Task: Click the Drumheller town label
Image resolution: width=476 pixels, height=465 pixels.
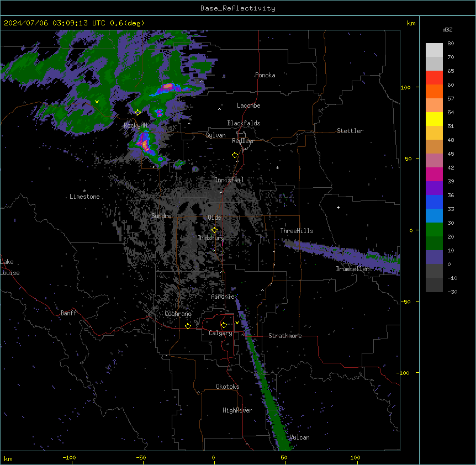Action: click(x=352, y=269)
